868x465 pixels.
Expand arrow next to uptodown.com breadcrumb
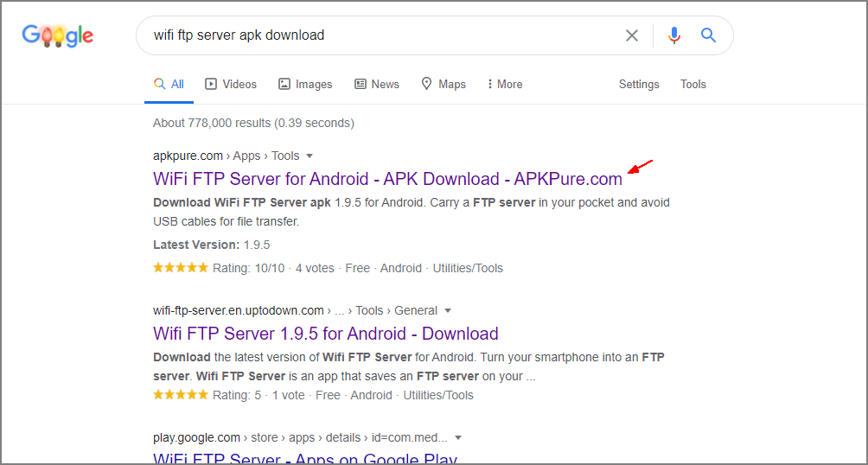point(448,310)
